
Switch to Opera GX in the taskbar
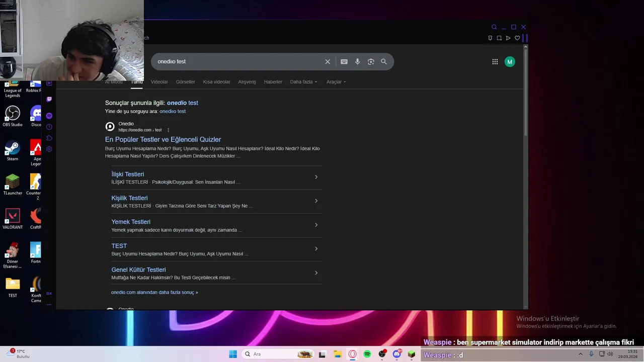pyautogui.click(x=352, y=354)
